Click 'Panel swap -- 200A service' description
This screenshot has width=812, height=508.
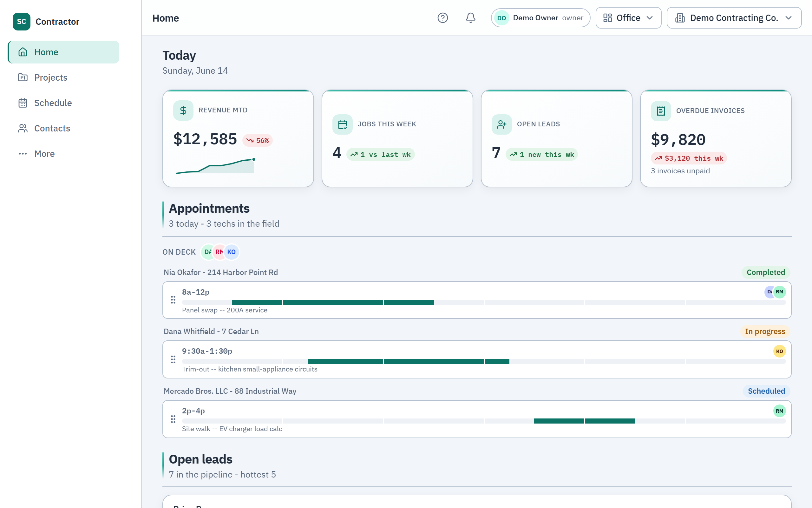pyautogui.click(x=225, y=310)
